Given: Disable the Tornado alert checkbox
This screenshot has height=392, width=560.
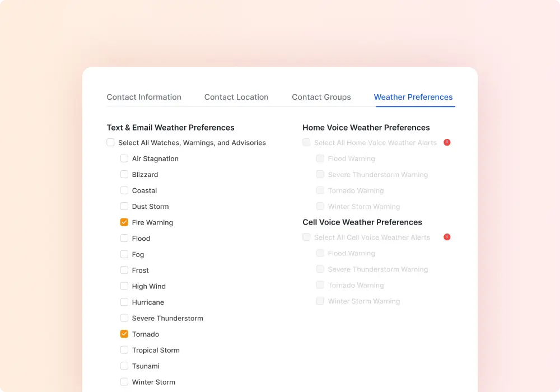Looking at the screenshot, I should tap(124, 334).
